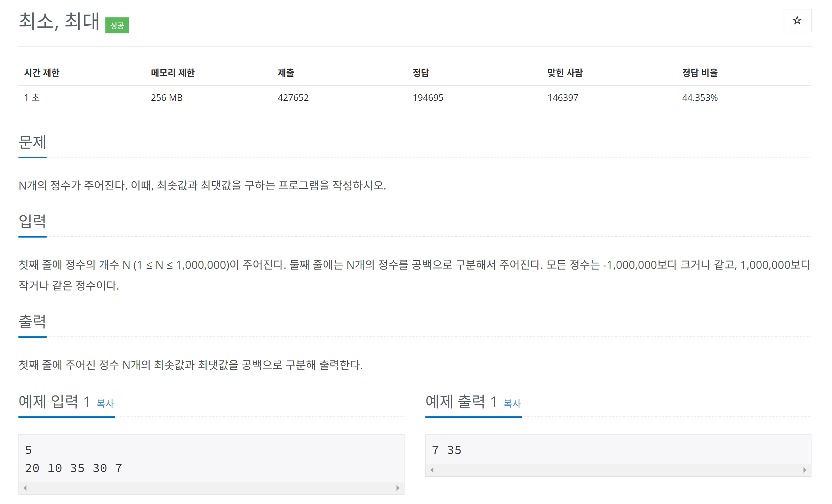Click the 출력 section heading
The height and width of the screenshot is (504, 832).
tap(32, 321)
